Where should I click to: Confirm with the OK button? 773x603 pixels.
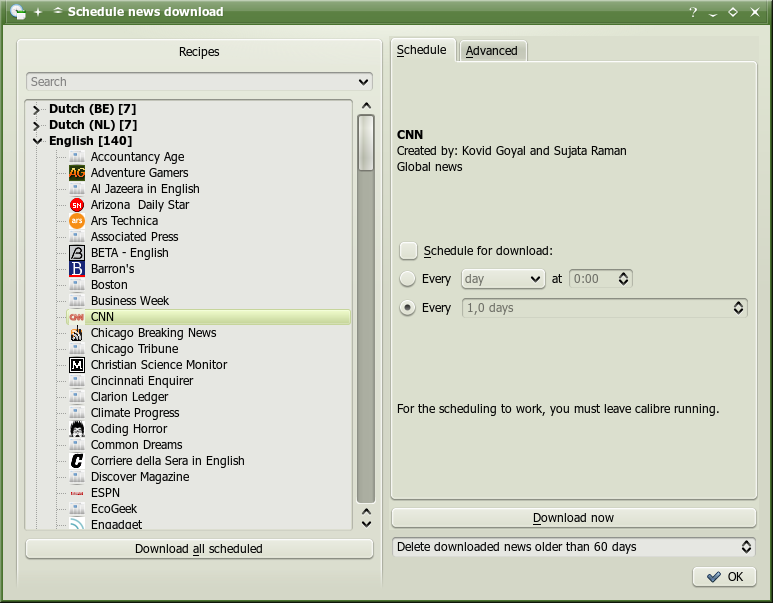[x=724, y=576]
